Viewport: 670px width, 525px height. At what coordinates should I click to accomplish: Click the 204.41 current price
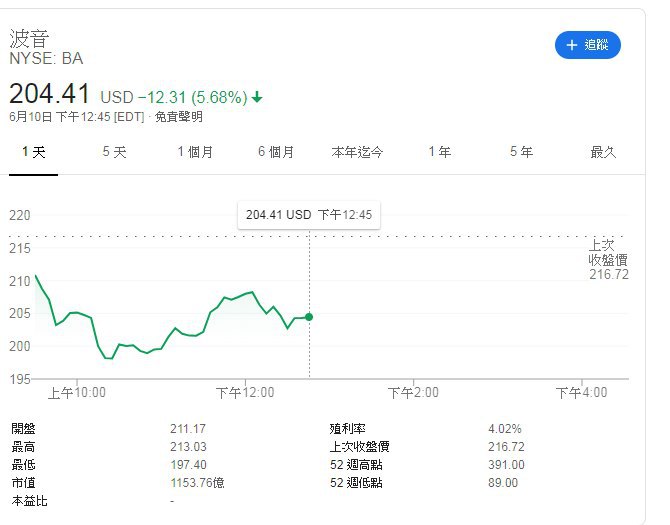coord(50,95)
